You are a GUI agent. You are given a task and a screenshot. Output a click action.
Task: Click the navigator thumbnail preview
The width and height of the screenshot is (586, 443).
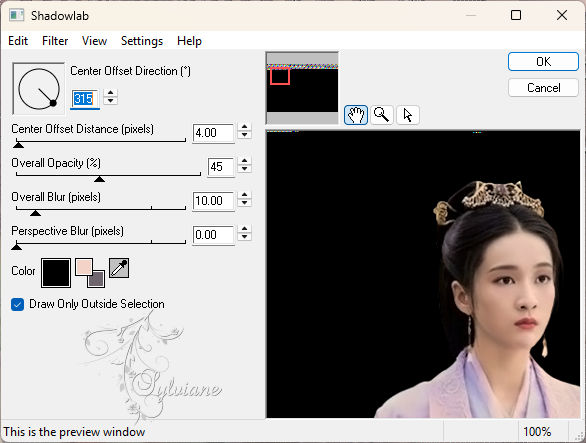302,88
